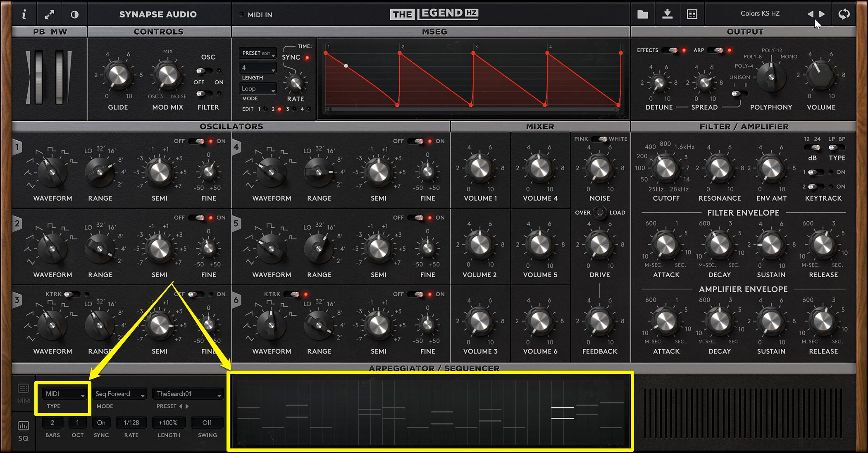This screenshot has width=868, height=453.
Task: Click the Oscillator 4 number tab
Action: tap(236, 147)
